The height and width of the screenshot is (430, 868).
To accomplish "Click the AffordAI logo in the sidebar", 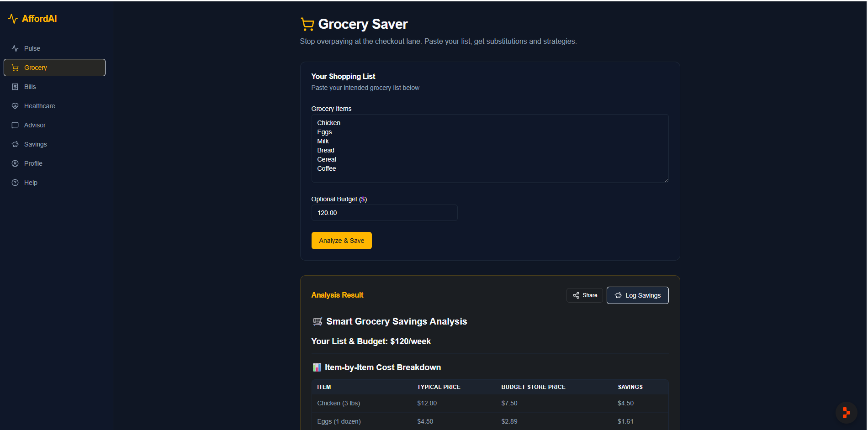I will point(32,19).
